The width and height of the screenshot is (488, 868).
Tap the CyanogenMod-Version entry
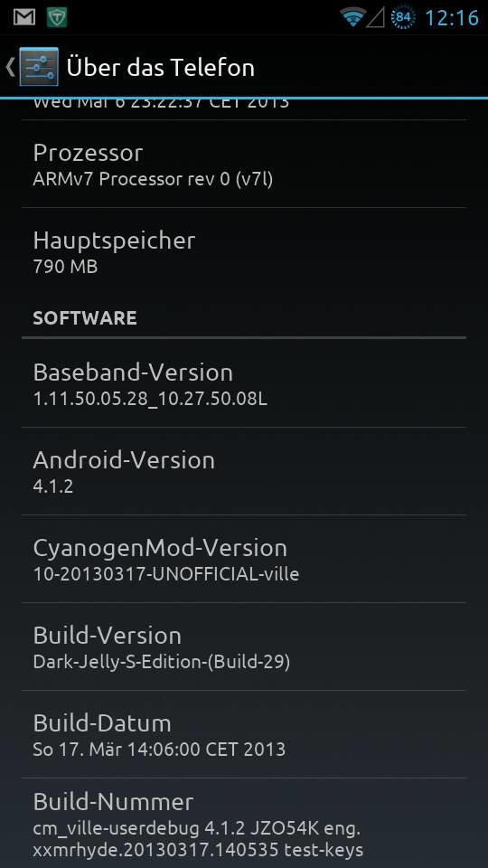pos(244,559)
